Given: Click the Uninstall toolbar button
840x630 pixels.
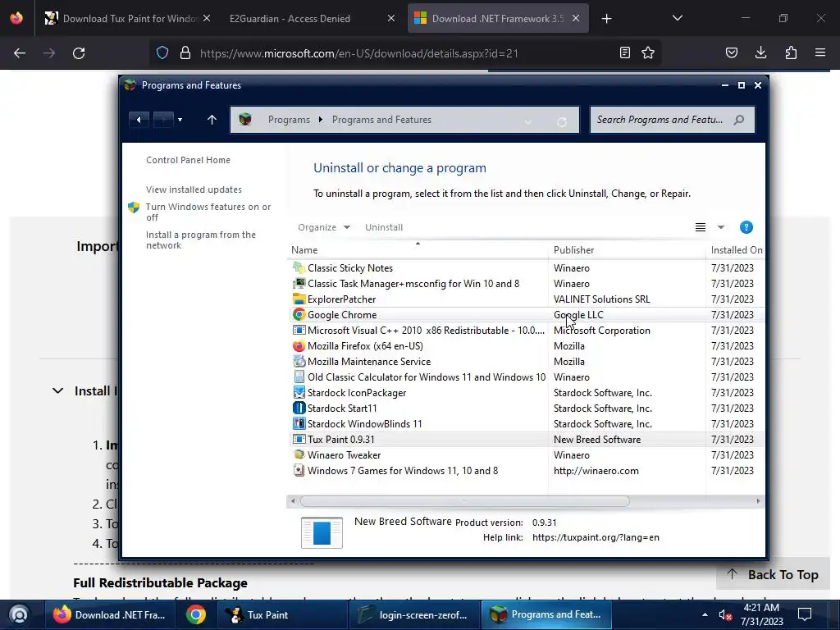Looking at the screenshot, I should pyautogui.click(x=384, y=227).
